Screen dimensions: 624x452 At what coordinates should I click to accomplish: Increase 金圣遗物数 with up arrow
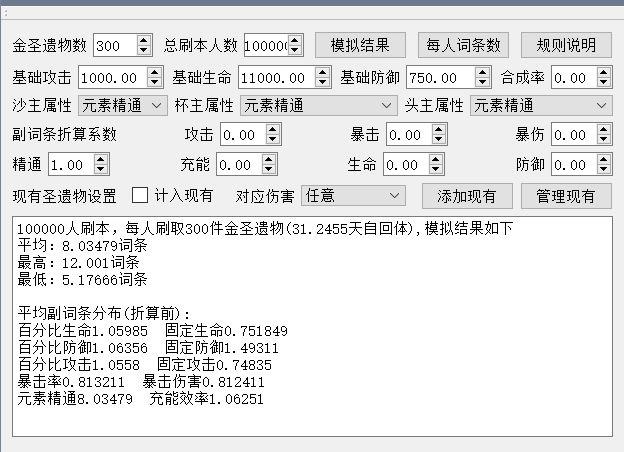(x=144, y=40)
